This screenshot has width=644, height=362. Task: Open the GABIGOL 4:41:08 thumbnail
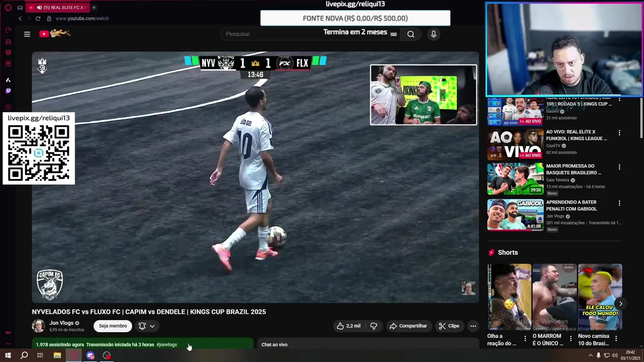[515, 215]
